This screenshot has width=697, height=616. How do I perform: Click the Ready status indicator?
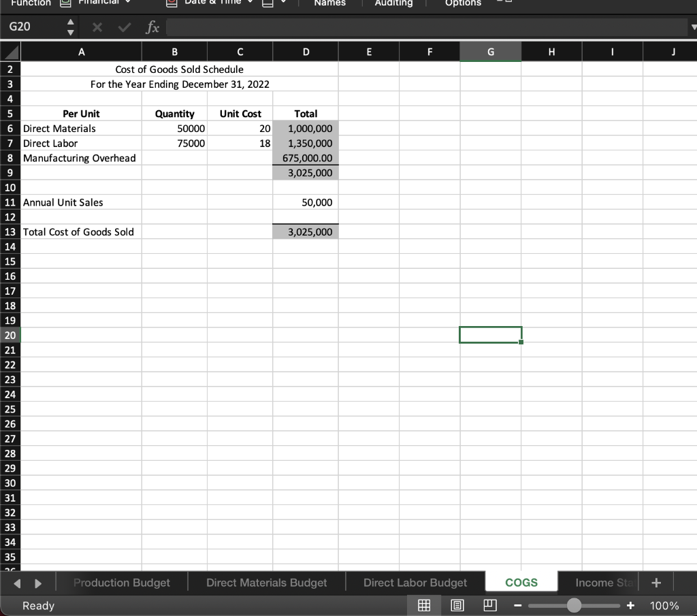(38, 605)
